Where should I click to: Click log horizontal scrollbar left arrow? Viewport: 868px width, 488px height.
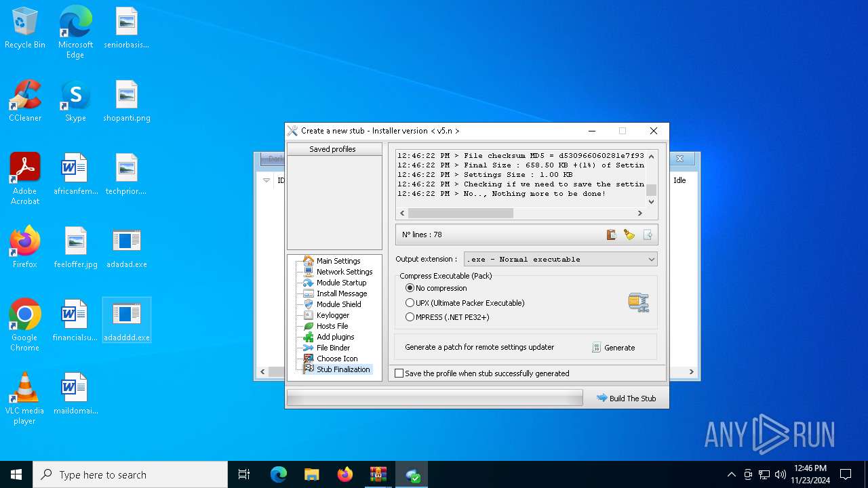(x=401, y=213)
